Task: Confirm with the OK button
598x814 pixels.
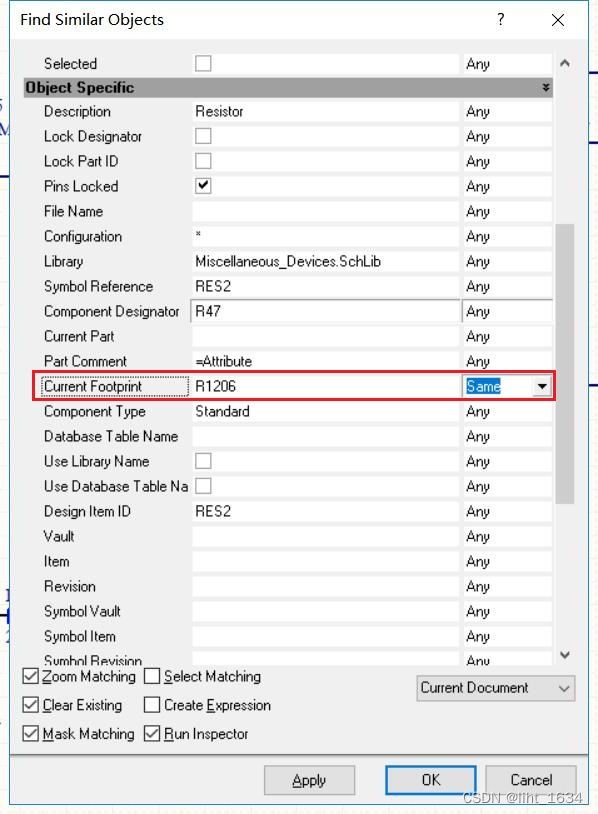Action: point(431,780)
